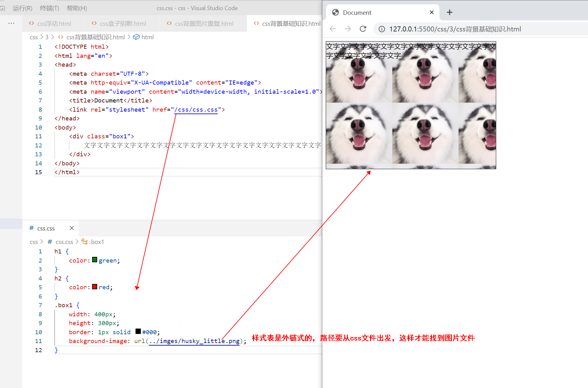Expand the chevron before .box1 in breadcrumb
The image size is (588, 388).
(77, 242)
